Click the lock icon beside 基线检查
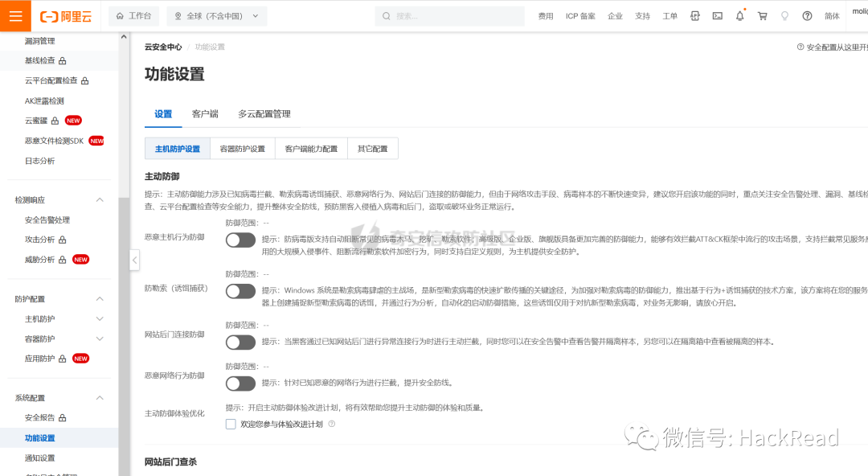868x476 pixels. [x=63, y=61]
